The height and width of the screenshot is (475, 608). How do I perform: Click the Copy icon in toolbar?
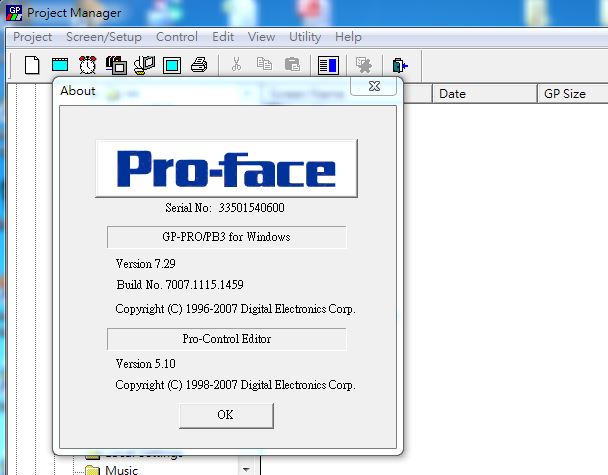(x=264, y=65)
